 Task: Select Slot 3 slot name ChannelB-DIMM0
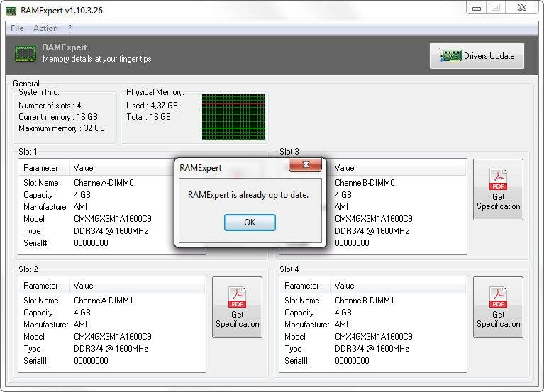pyautogui.click(x=365, y=183)
